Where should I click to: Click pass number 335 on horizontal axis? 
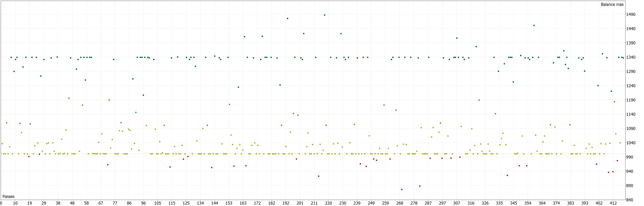point(499,203)
